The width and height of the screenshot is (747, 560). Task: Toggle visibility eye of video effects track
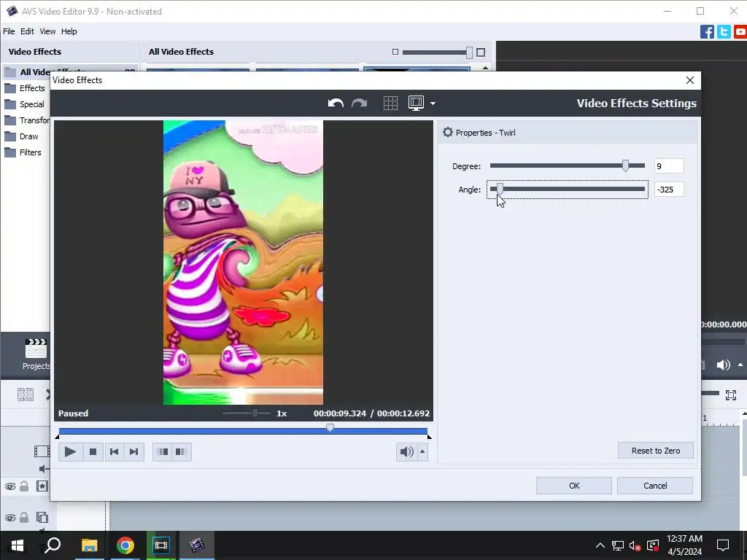[10, 486]
